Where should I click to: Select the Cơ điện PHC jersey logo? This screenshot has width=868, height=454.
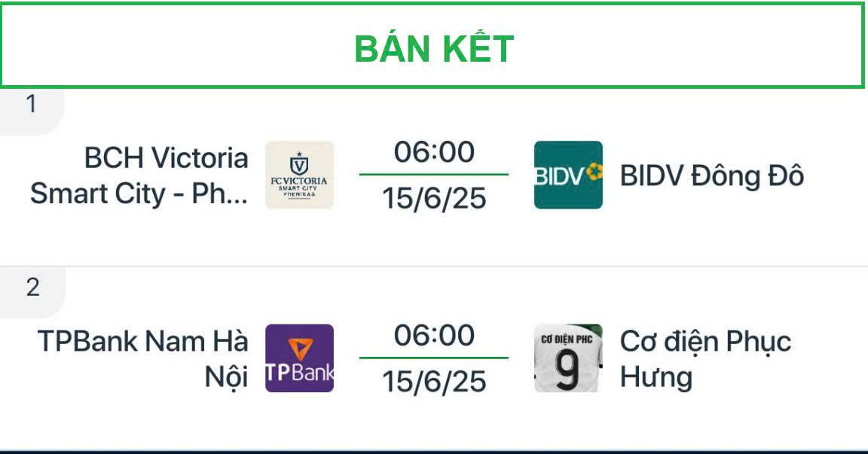[x=568, y=358]
